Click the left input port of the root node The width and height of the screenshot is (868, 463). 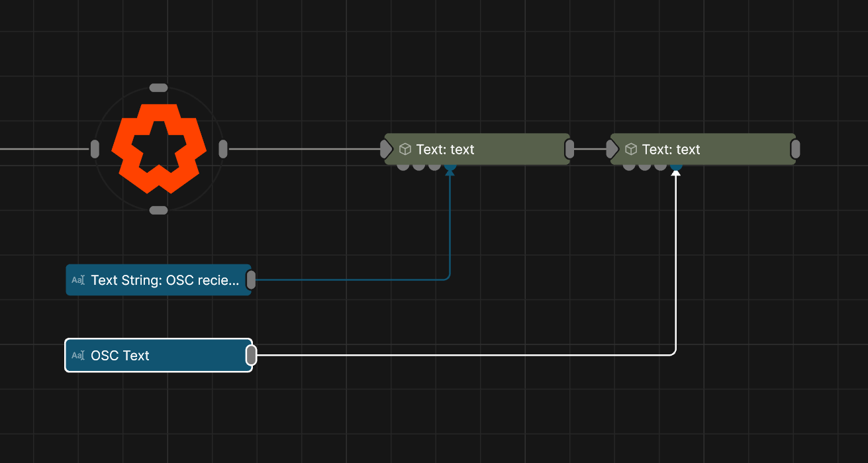tap(95, 149)
